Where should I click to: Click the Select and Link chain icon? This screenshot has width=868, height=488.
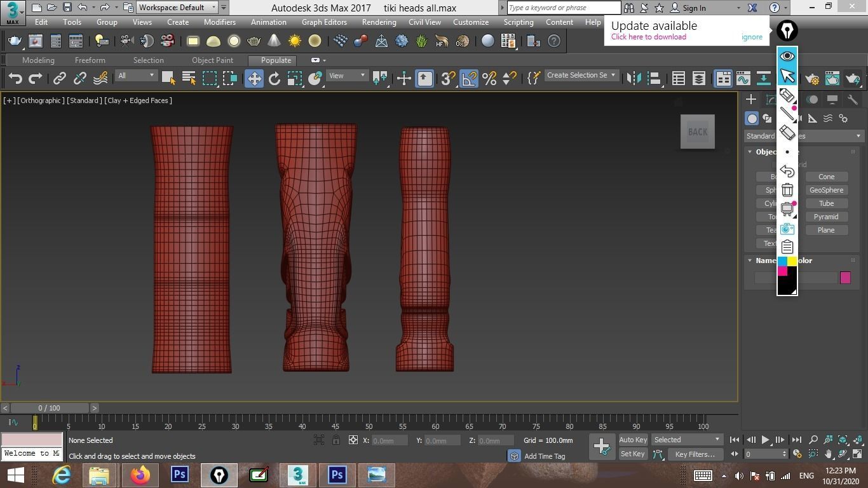coord(60,78)
